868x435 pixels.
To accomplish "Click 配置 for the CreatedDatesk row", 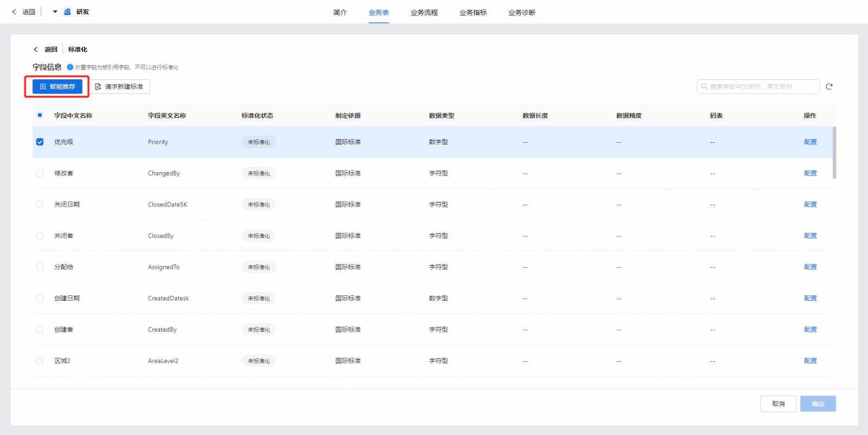I will 810,298.
